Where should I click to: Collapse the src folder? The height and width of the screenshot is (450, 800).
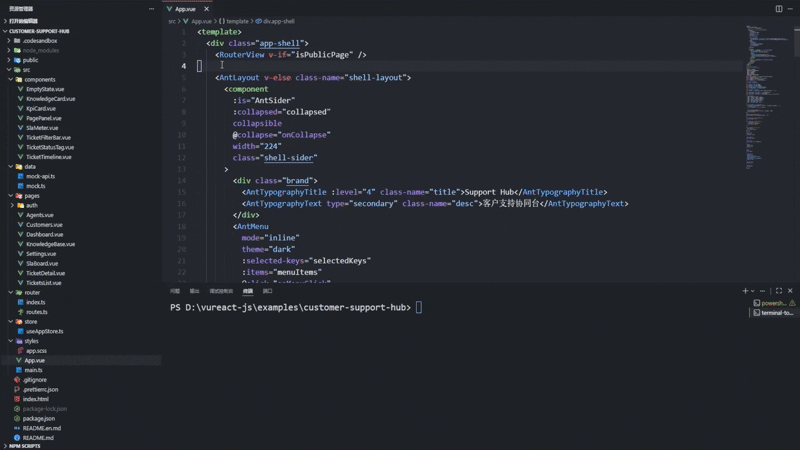(x=9, y=70)
